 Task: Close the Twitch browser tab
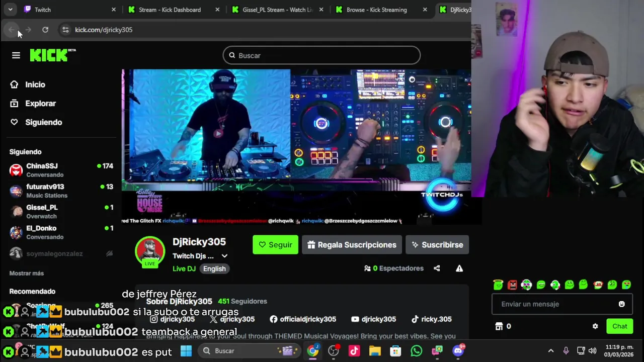tap(113, 10)
